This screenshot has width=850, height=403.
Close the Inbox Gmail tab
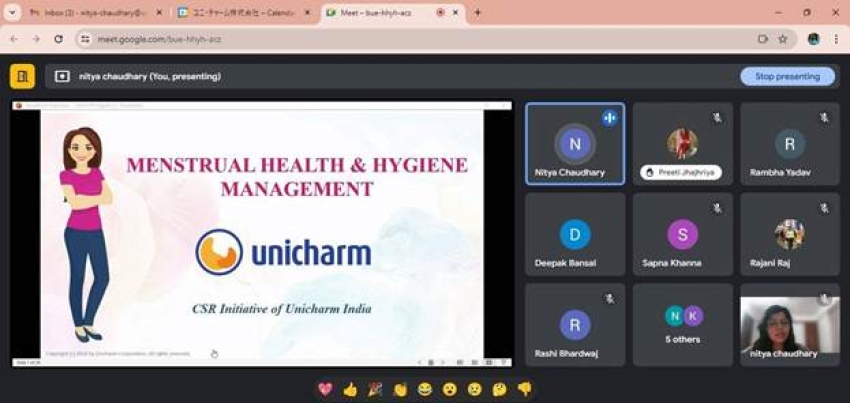(159, 12)
